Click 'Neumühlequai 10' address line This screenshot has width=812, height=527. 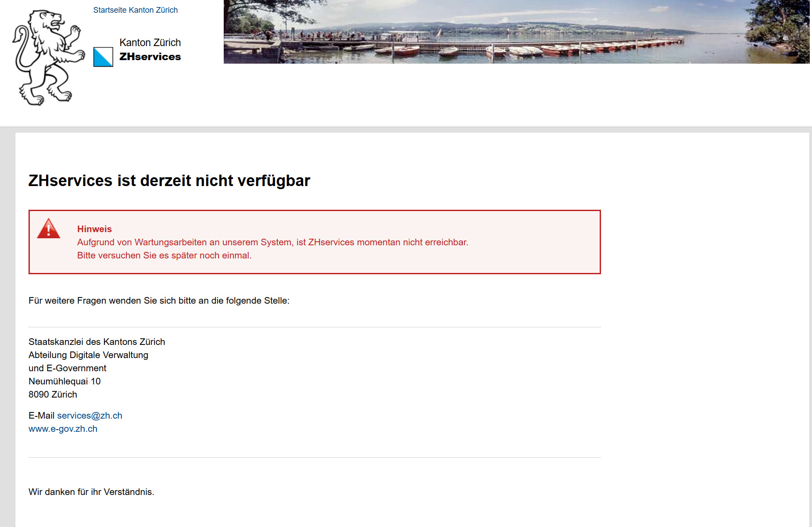coord(64,381)
